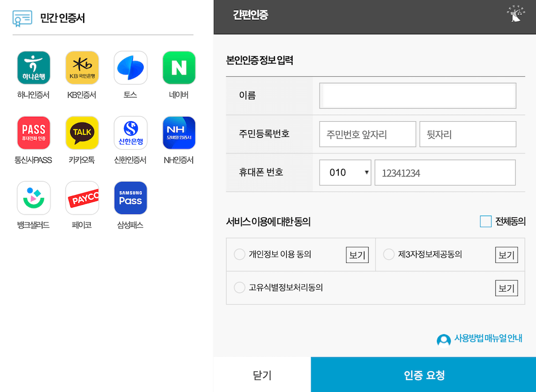The width and height of the screenshot is (536, 392).
Task: View 개인정보 terms via 보기 button
Action: (357, 255)
